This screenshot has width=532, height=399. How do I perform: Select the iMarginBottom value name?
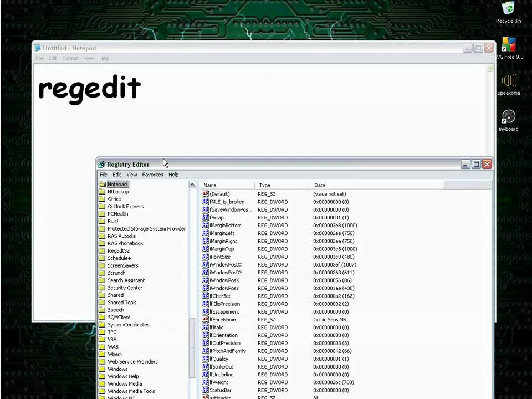click(226, 226)
